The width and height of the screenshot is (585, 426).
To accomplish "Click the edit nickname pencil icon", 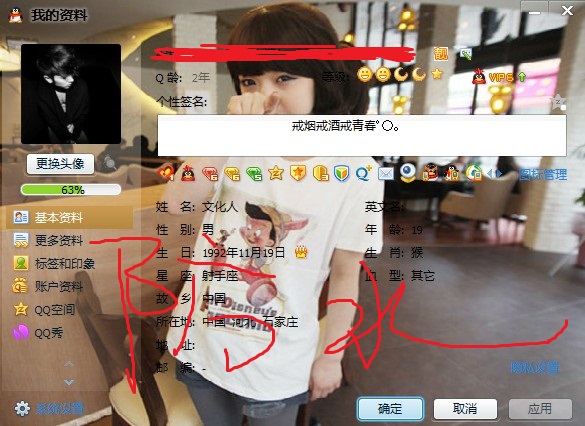I will coord(466,54).
